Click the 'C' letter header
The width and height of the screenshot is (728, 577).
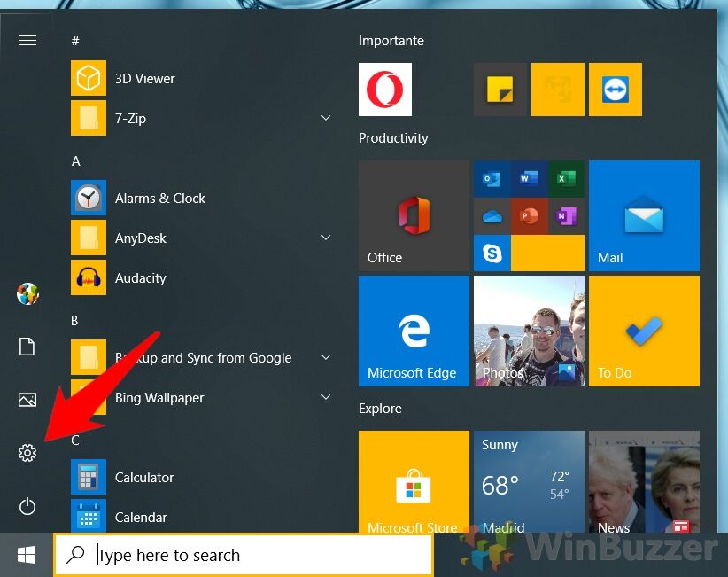[x=74, y=440]
